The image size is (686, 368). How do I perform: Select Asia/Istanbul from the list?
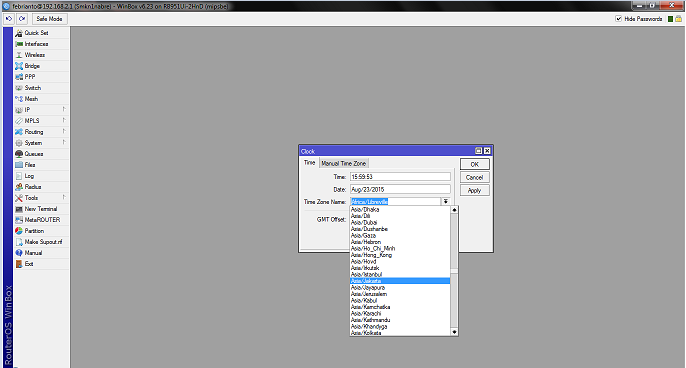(400, 274)
